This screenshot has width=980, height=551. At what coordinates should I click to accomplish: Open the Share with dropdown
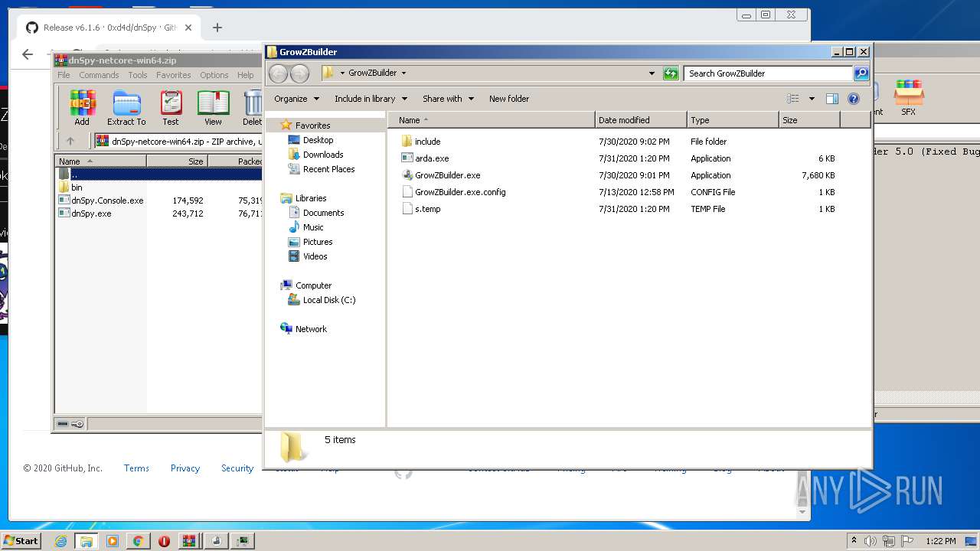448,99
